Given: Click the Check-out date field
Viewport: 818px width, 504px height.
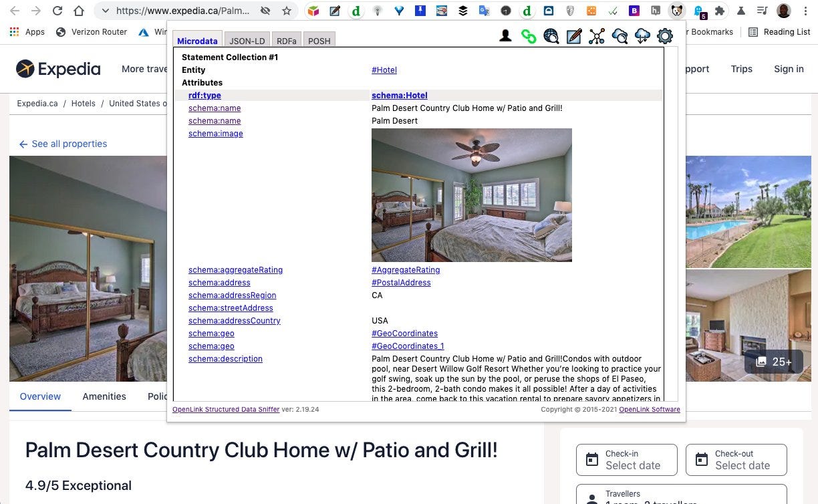Looking at the screenshot, I should (736, 460).
